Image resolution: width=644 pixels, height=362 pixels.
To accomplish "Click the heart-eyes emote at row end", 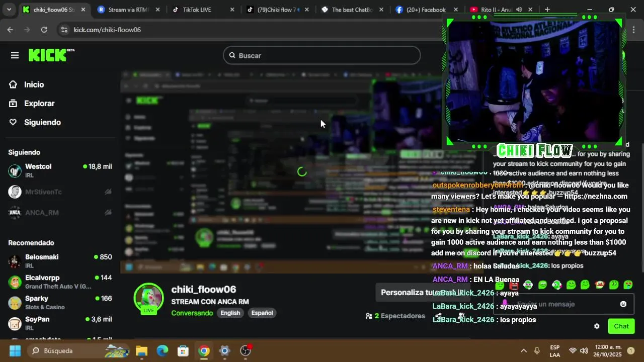I will pos(628,285).
